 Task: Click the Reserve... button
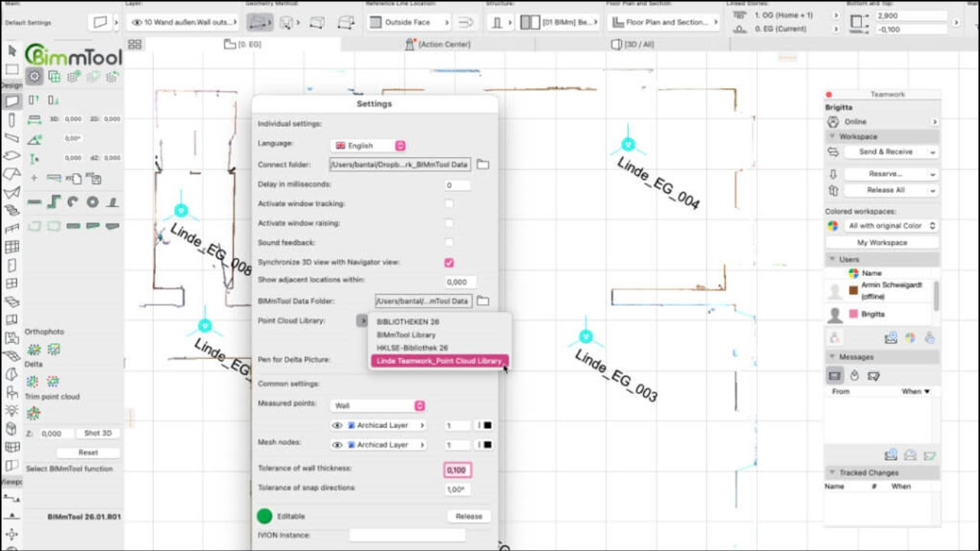point(890,174)
